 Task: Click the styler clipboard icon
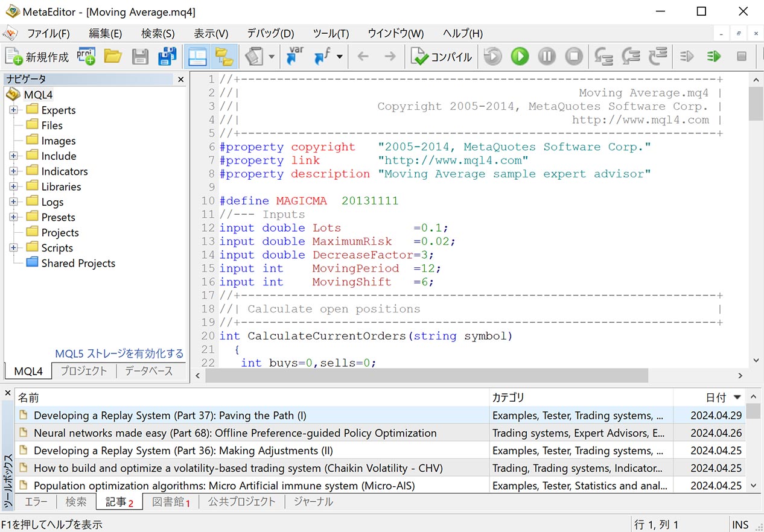(254, 57)
